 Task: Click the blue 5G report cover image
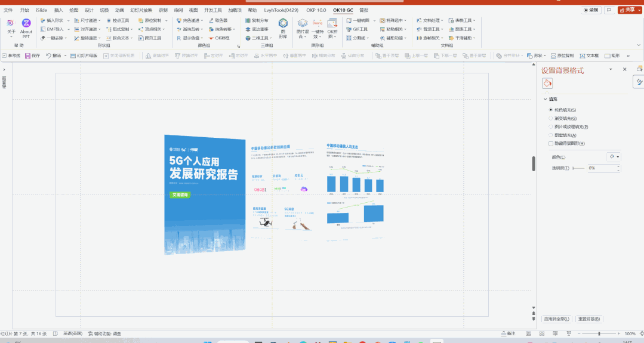(x=205, y=194)
